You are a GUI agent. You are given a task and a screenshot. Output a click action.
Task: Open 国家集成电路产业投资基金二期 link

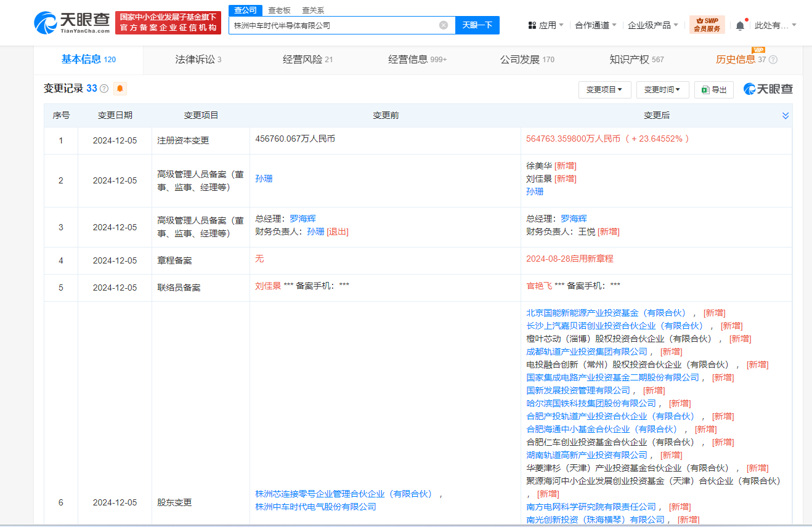(612, 377)
